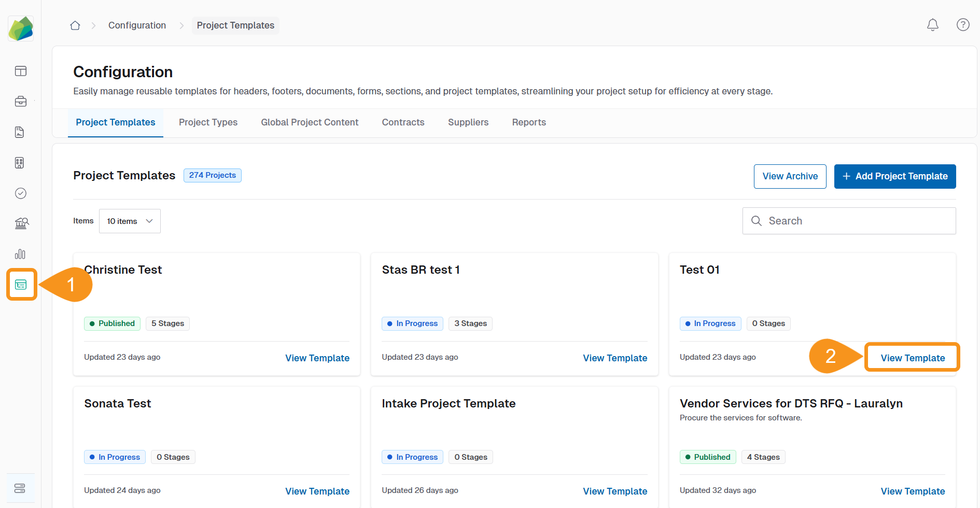
Task: Click the analytics bar chart icon
Action: click(x=20, y=254)
